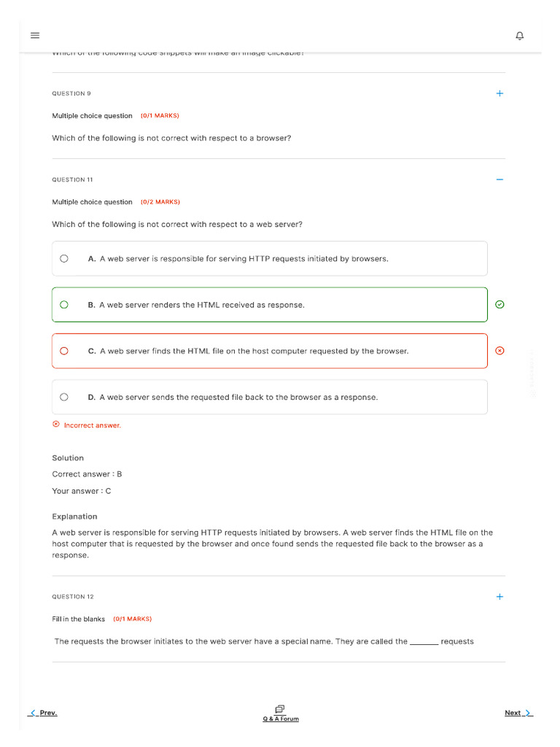Expand Question 12 with plus icon
The image size is (560, 747).
(x=499, y=597)
